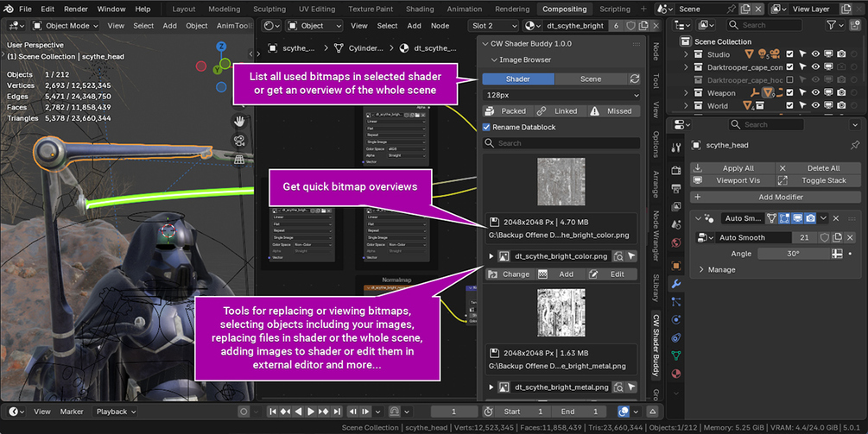Toggle camera view icon in viewport
The image size is (868, 434).
[239, 141]
